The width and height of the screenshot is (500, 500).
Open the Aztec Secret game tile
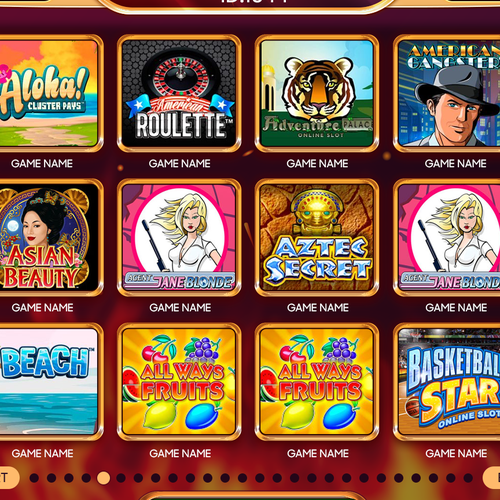pyautogui.click(x=317, y=237)
